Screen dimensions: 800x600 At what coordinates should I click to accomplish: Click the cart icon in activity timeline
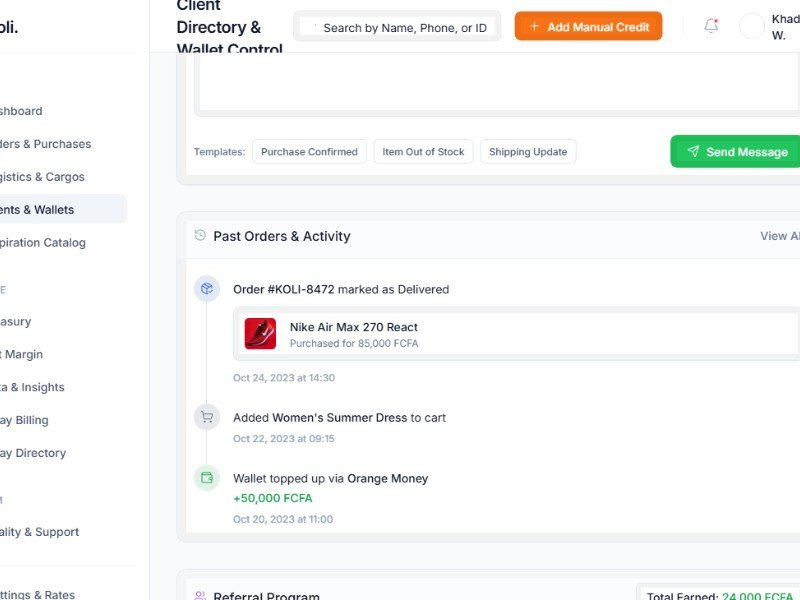207,418
